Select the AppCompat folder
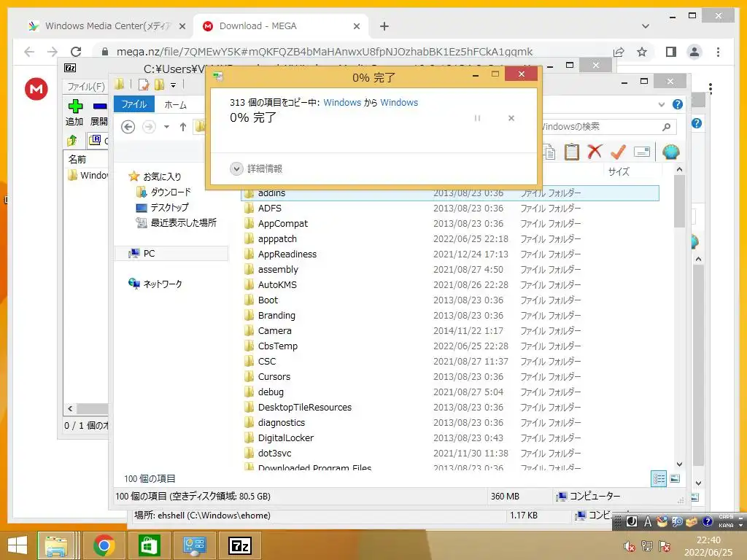 pyautogui.click(x=283, y=223)
